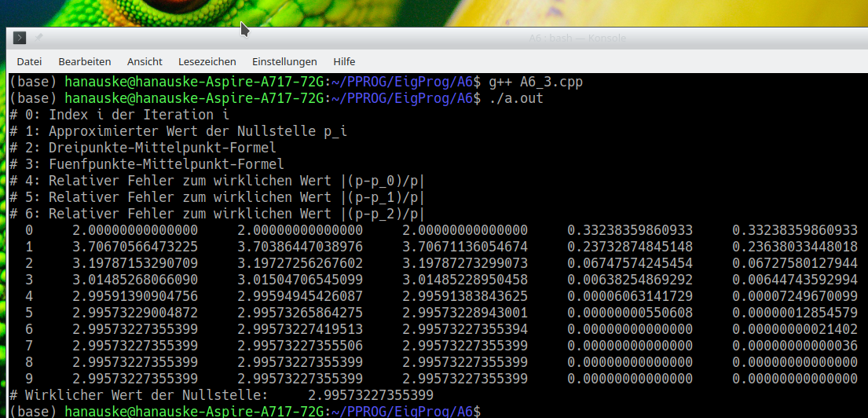Click the value 0.00006063141729
868x418 pixels.
coord(630,296)
